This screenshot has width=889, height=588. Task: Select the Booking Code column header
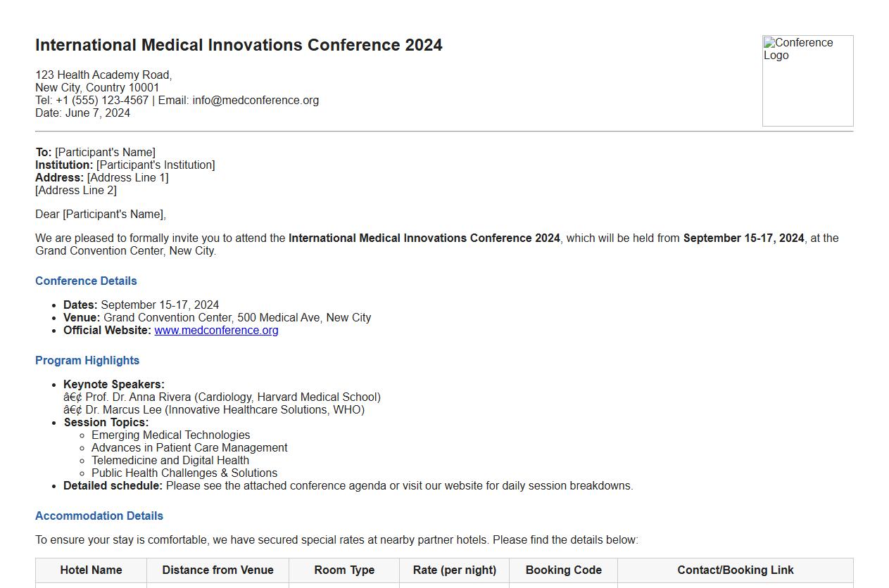click(563, 570)
